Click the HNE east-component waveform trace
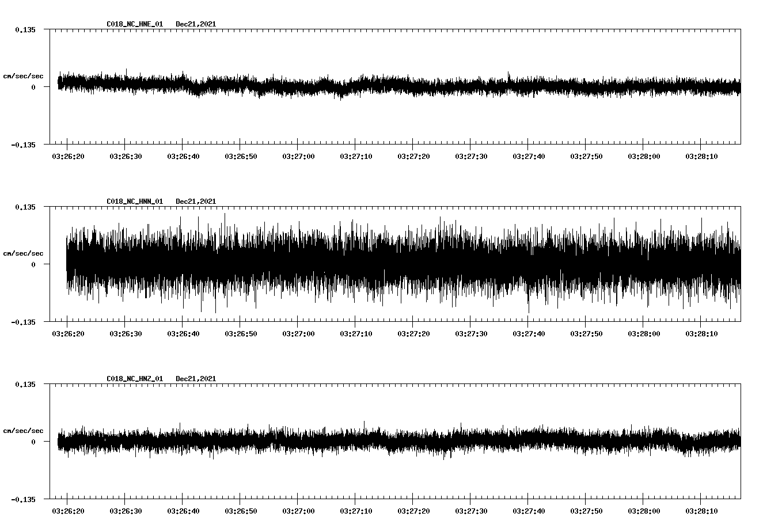Image resolution: width=782 pixels, height=532 pixels. (x=399, y=86)
